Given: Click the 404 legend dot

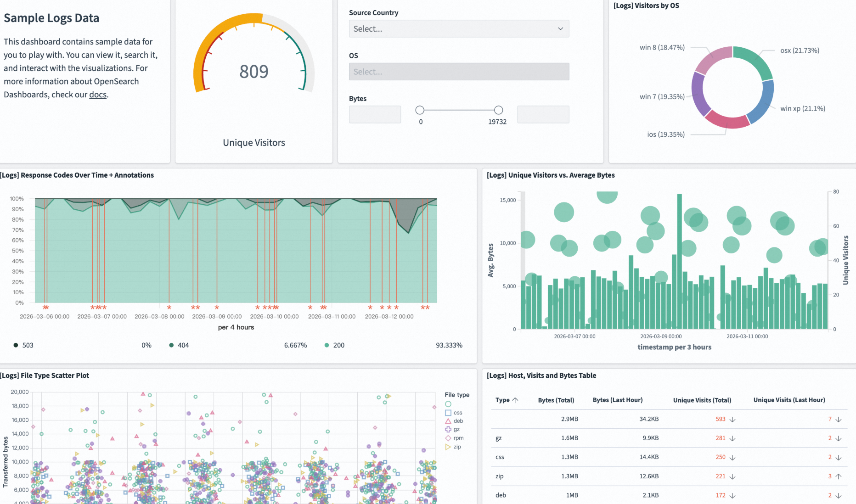Looking at the screenshot, I should [171, 345].
